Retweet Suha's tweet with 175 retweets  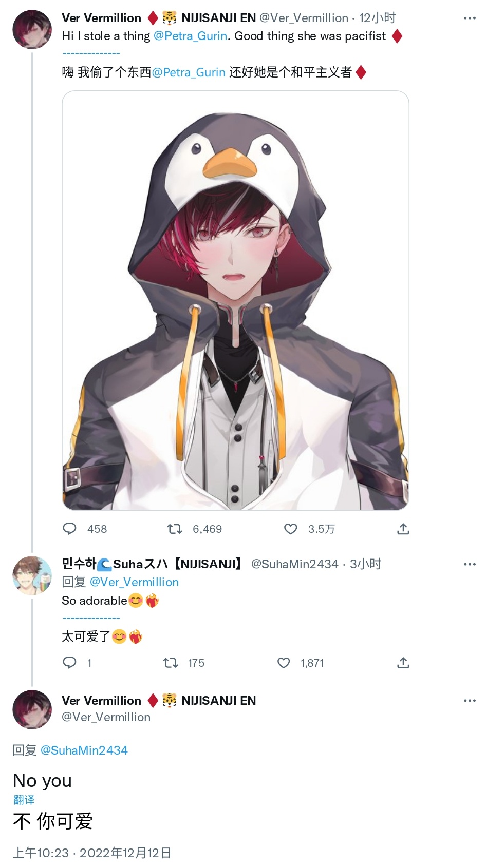(171, 663)
